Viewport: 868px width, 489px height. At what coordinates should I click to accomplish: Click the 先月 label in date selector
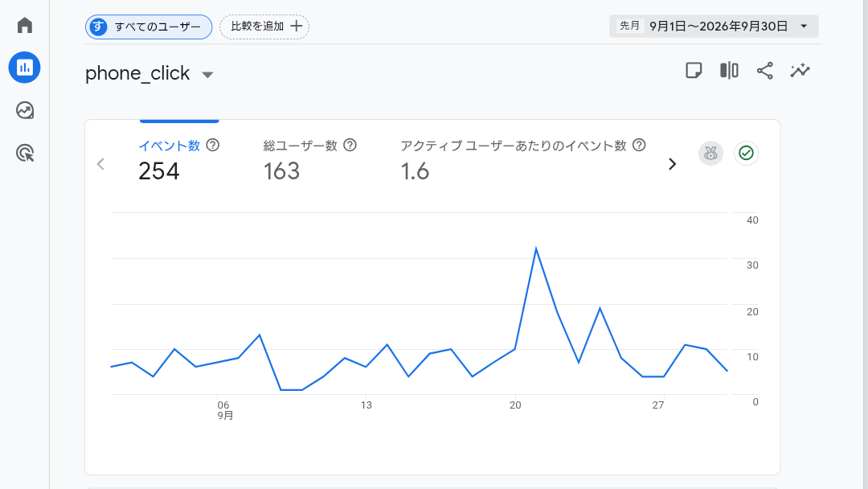click(x=629, y=26)
